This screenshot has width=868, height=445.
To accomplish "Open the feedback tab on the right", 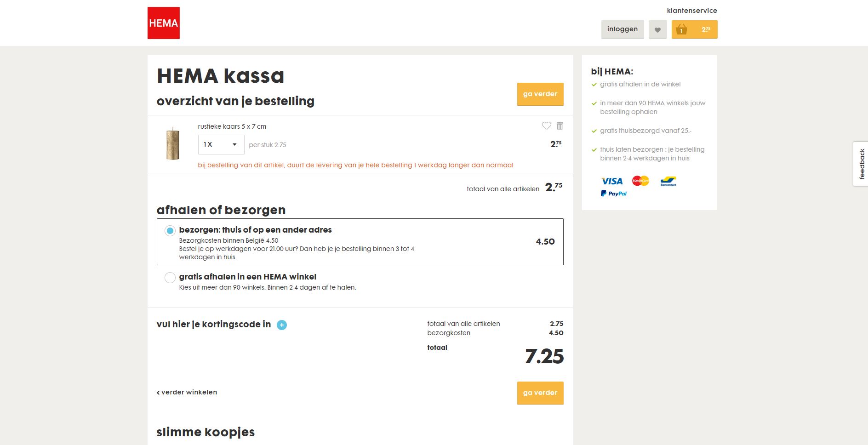I will click(x=862, y=164).
